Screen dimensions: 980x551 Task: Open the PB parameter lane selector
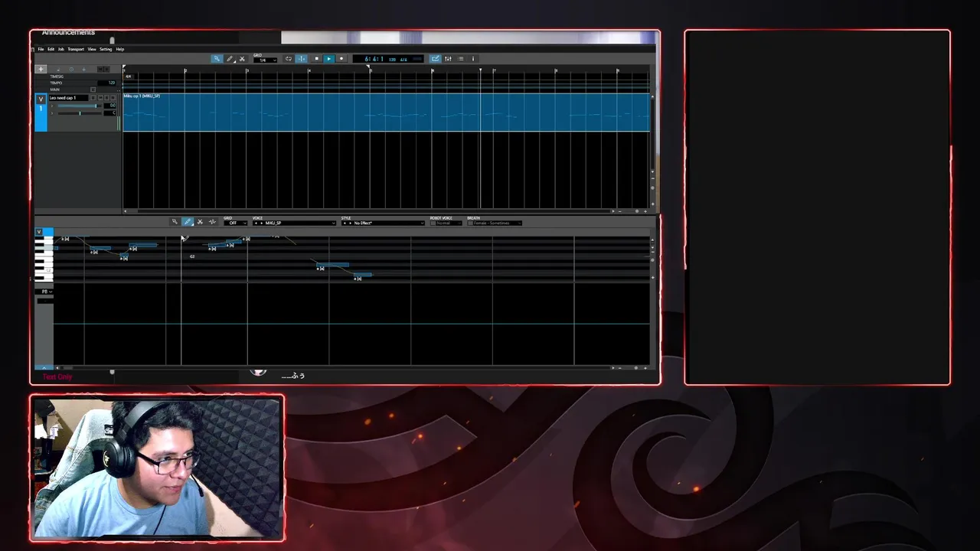44,292
